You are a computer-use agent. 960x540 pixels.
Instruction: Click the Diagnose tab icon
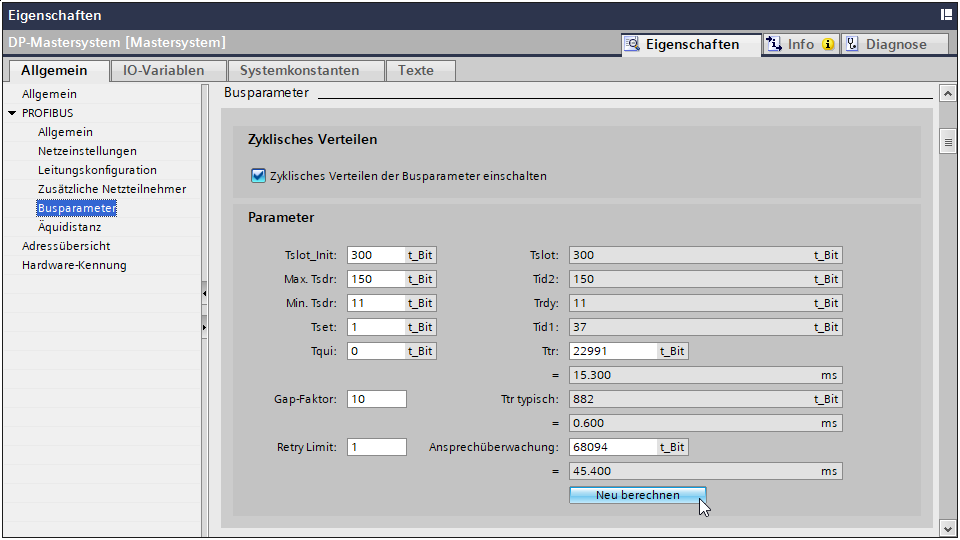(x=852, y=44)
